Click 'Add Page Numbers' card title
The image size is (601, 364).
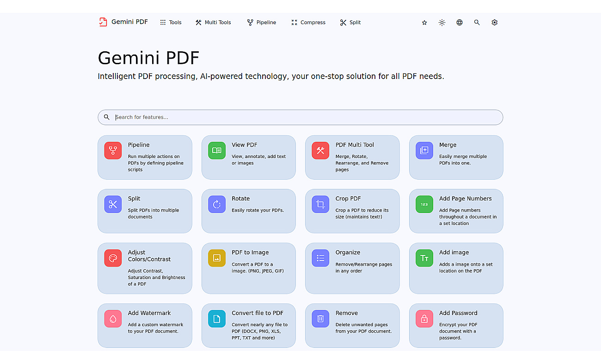coord(466,199)
